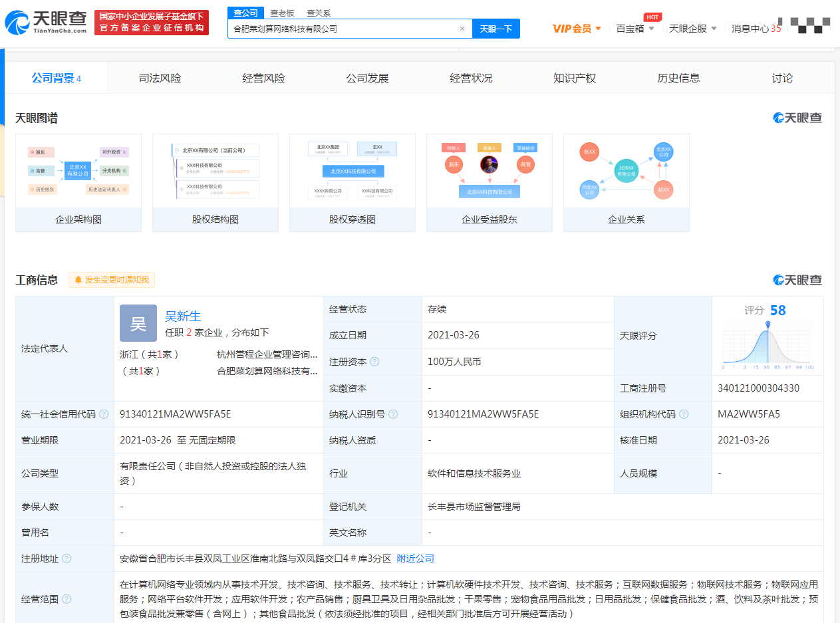Click the 天眼图谱 section heading
Screen dimensions: 840x623
pyautogui.click(x=37, y=118)
